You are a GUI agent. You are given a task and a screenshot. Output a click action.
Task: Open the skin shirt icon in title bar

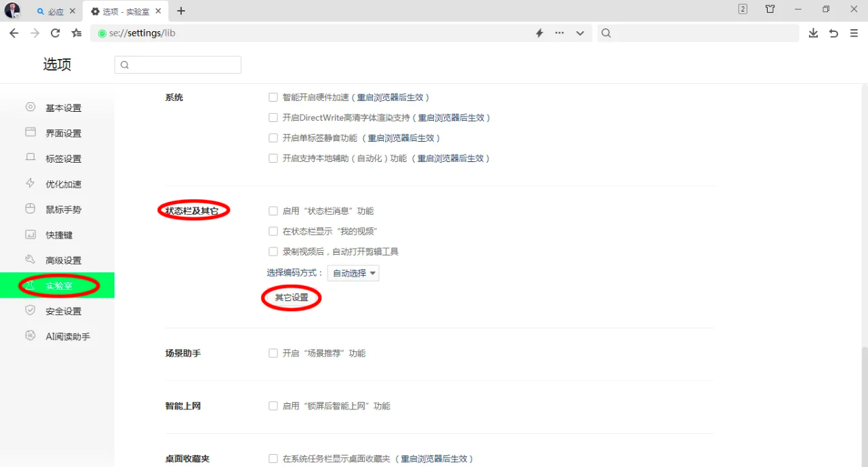pos(770,9)
